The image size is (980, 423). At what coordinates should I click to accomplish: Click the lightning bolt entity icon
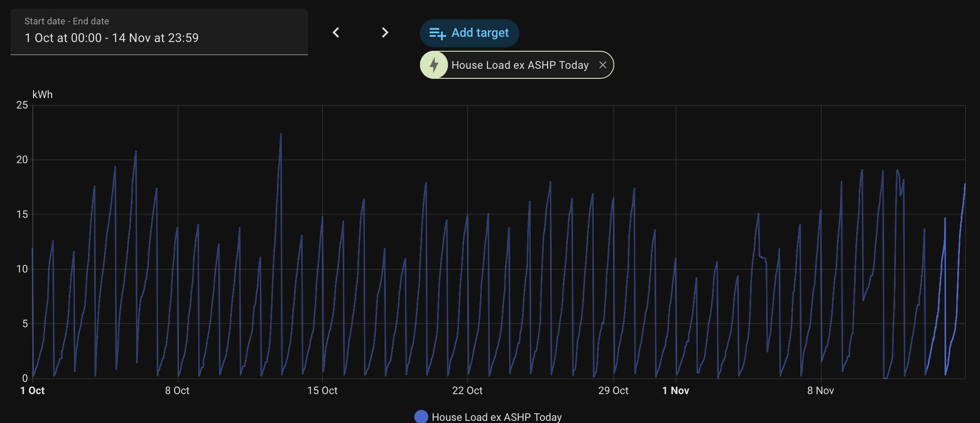tap(434, 65)
